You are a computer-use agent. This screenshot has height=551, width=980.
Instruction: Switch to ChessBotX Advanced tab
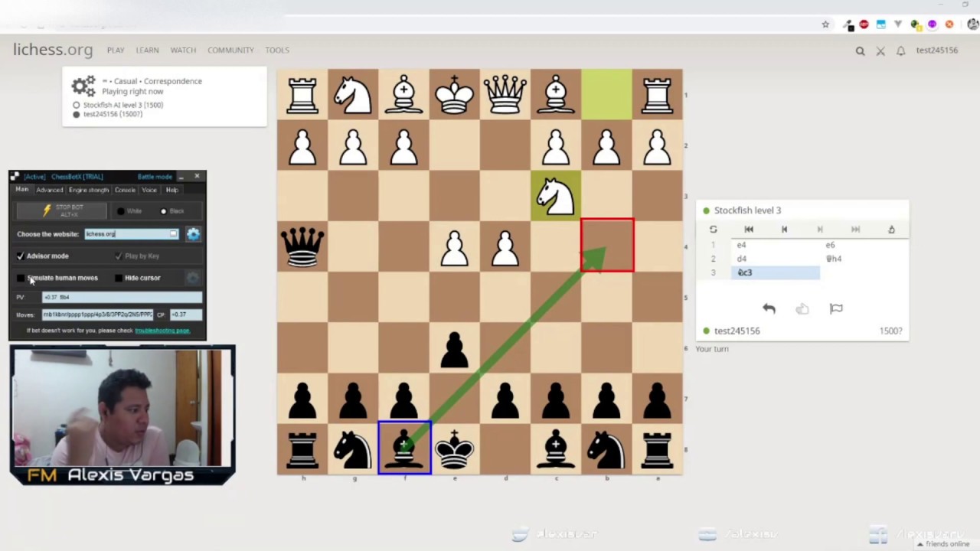click(x=49, y=190)
